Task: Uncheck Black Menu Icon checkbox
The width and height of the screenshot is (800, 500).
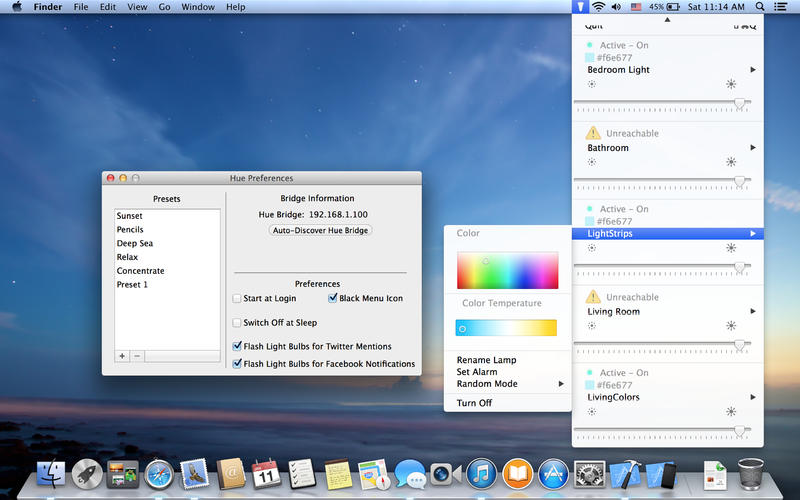Action: 333,298
